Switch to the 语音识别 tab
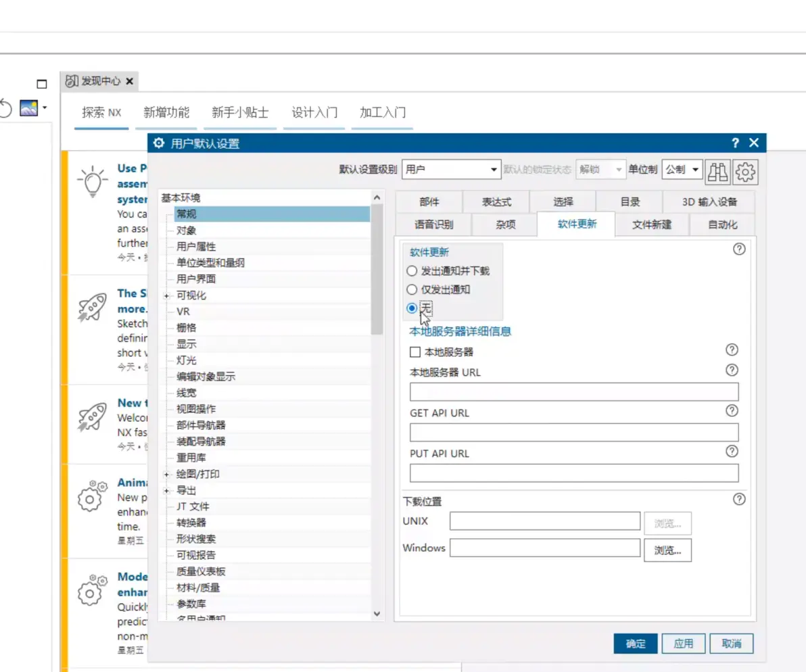Image resolution: width=806 pixels, height=672 pixels. pyautogui.click(x=434, y=224)
